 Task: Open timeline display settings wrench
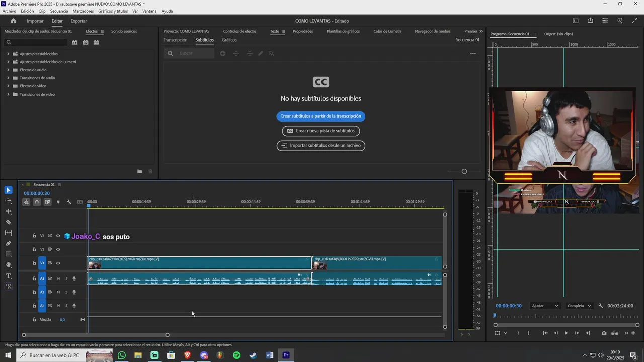pos(69,202)
